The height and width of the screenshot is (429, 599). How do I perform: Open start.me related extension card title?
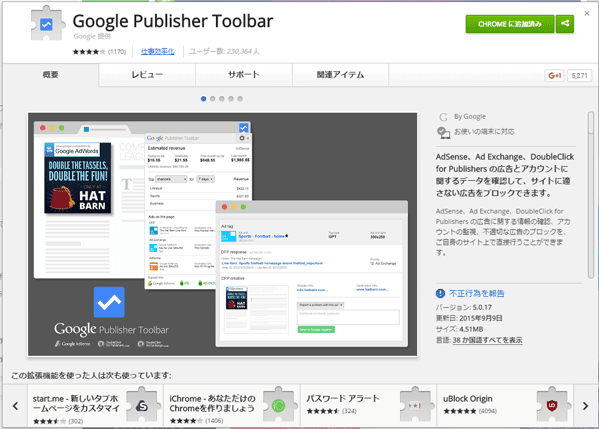[76, 403]
